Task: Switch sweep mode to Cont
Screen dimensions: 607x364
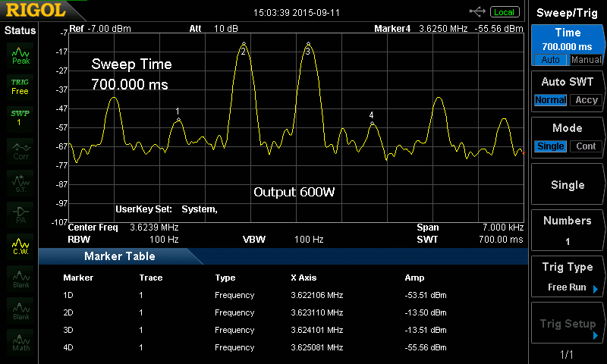Action: point(586,146)
